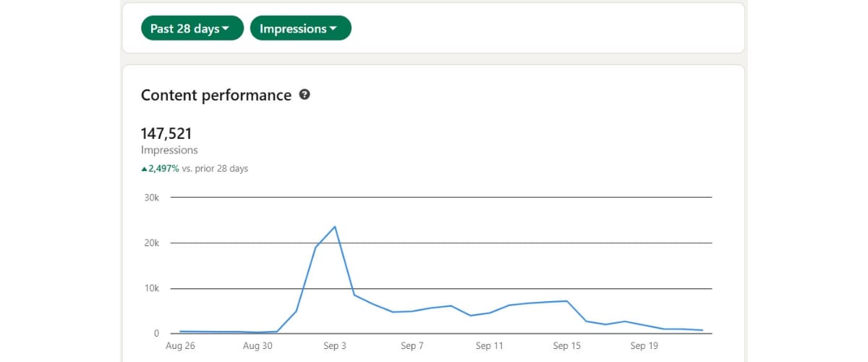Viewport: 868px width, 362px height.
Task: Click the Aug 26 axis label
Action: click(x=180, y=346)
